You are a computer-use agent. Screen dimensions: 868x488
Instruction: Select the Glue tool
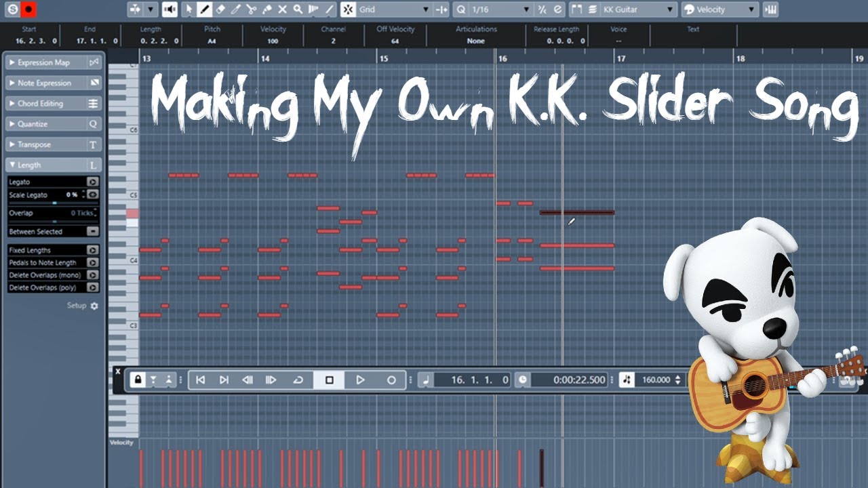(267, 9)
